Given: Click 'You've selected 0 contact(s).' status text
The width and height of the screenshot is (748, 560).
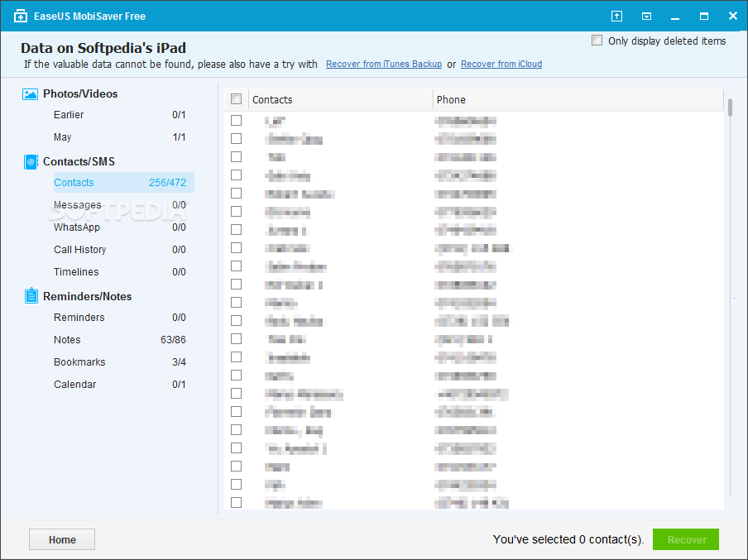Looking at the screenshot, I should coord(568,539).
